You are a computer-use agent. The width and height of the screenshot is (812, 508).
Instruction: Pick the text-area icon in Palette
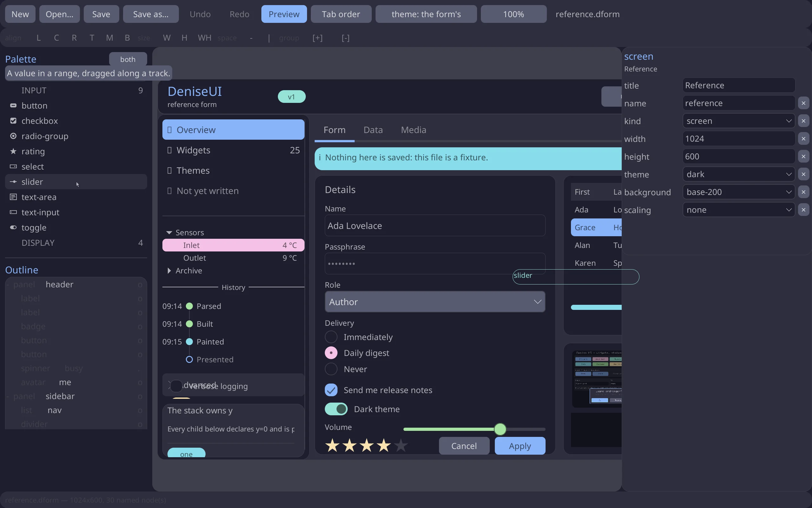13,197
